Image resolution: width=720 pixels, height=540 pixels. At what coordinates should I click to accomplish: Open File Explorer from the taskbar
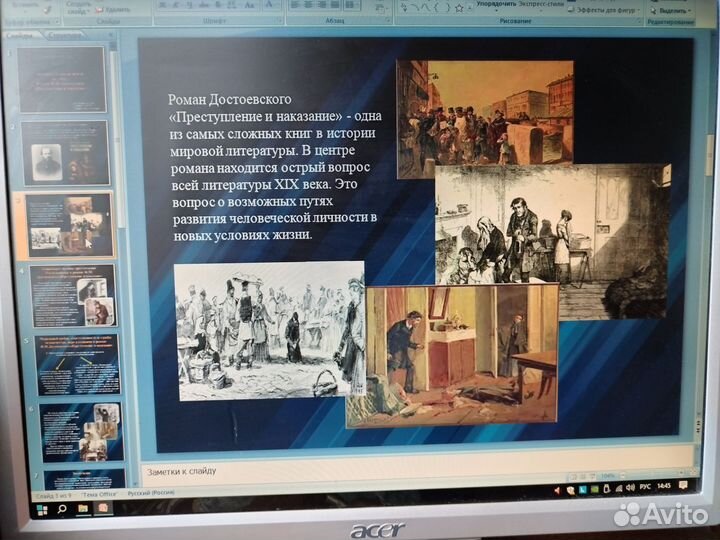(x=83, y=509)
